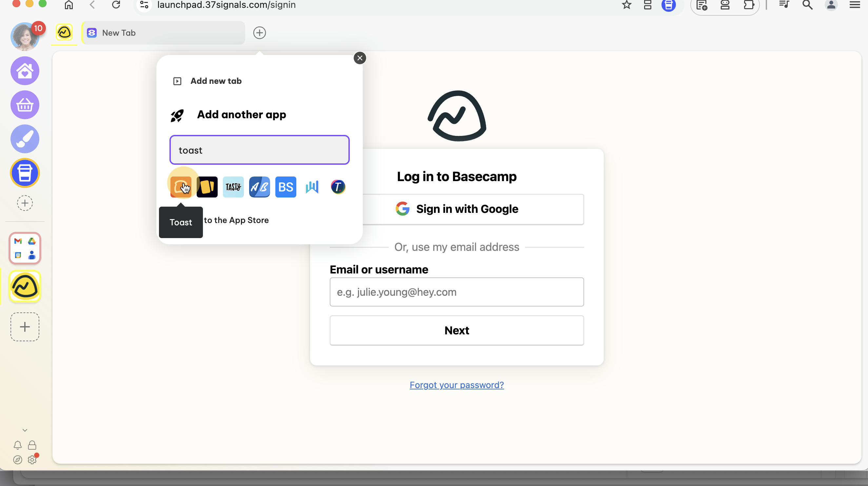This screenshot has height=486, width=868.
Task: Switch to the Basecamp pinned tab
Action: click(x=64, y=33)
